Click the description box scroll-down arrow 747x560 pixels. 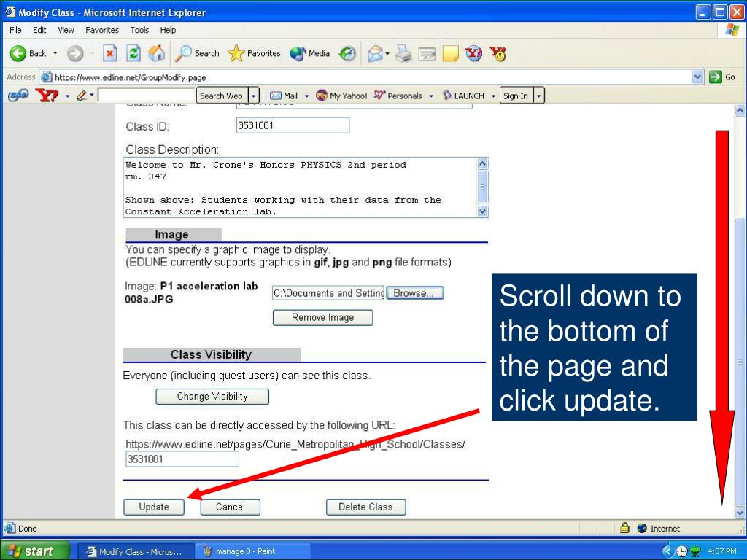483,211
